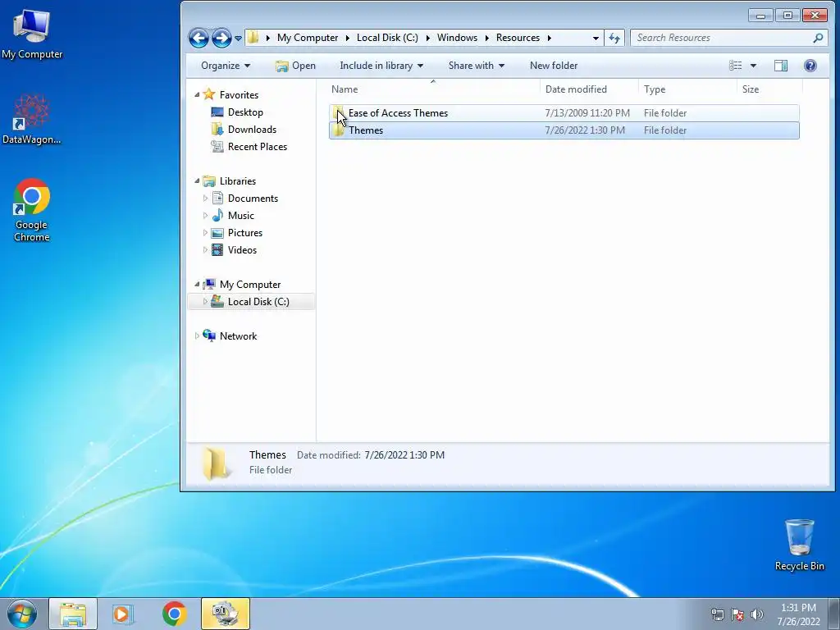This screenshot has height=630, width=840.
Task: Change your view using the view icon
Action: coord(736,66)
